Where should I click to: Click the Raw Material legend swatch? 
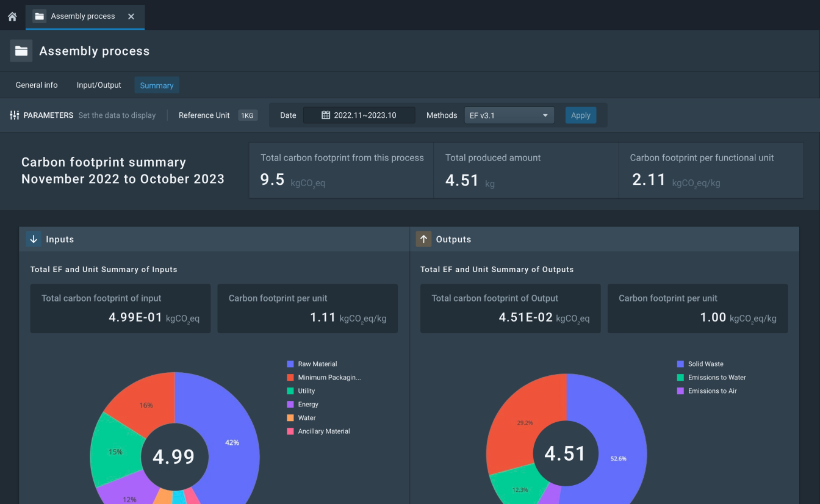click(x=290, y=364)
